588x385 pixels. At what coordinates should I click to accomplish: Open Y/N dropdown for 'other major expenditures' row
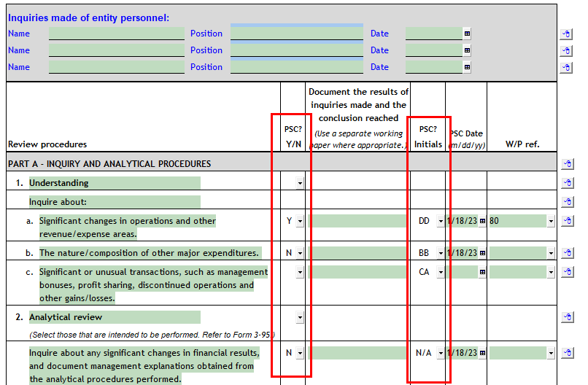tap(300, 253)
